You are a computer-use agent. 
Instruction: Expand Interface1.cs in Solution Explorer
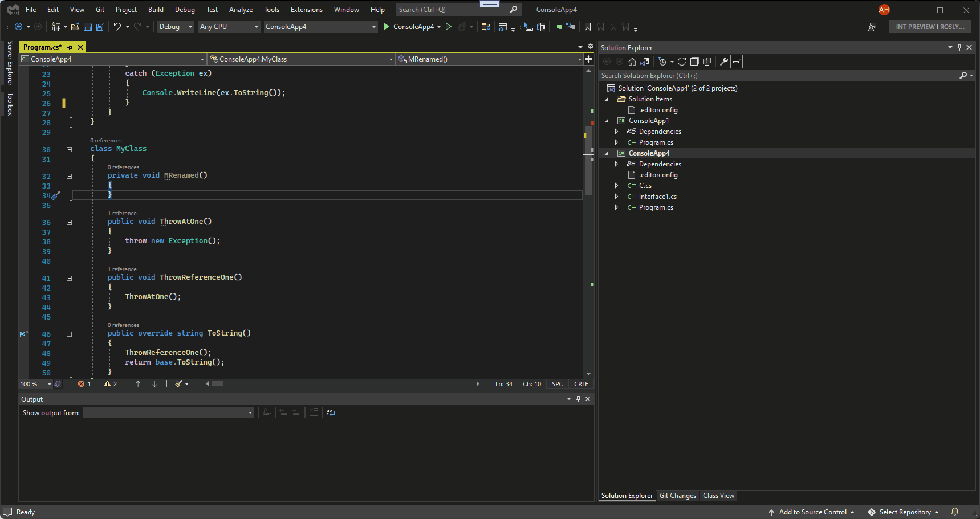(616, 197)
